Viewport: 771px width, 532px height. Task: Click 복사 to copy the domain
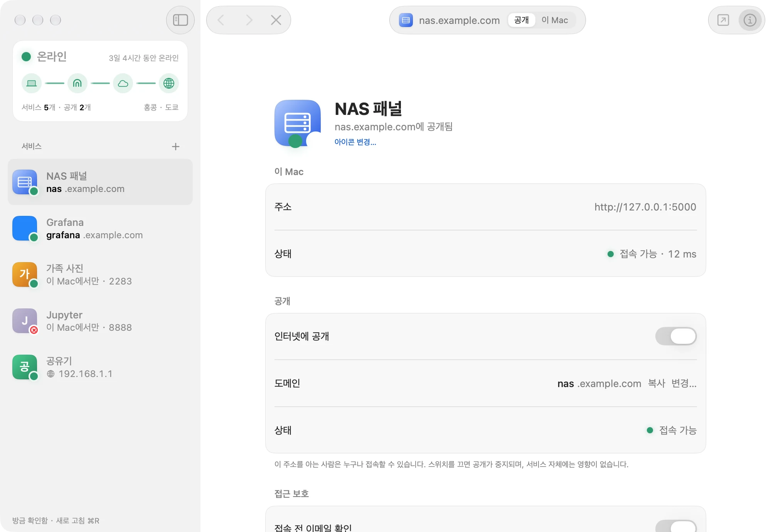click(657, 383)
